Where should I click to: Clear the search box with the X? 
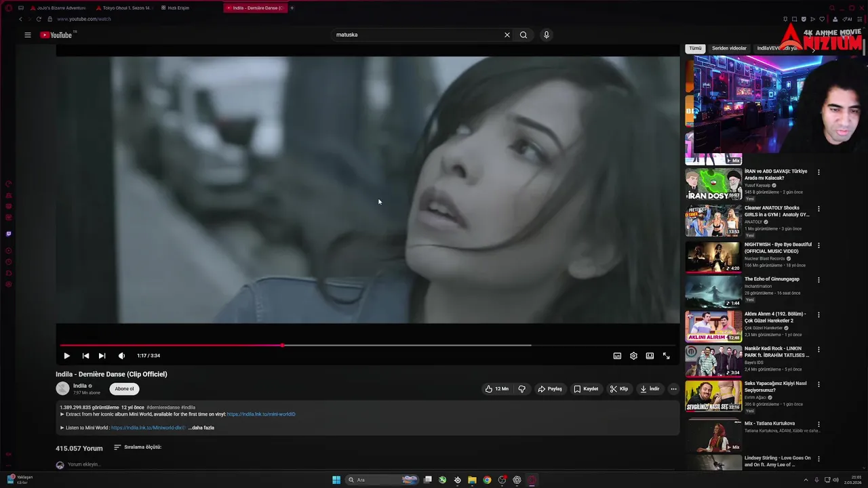point(507,35)
